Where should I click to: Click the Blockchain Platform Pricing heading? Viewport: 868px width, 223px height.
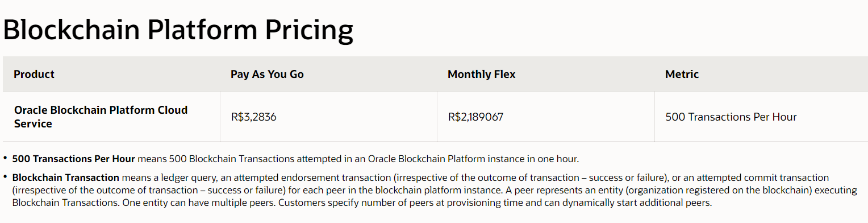(x=178, y=30)
